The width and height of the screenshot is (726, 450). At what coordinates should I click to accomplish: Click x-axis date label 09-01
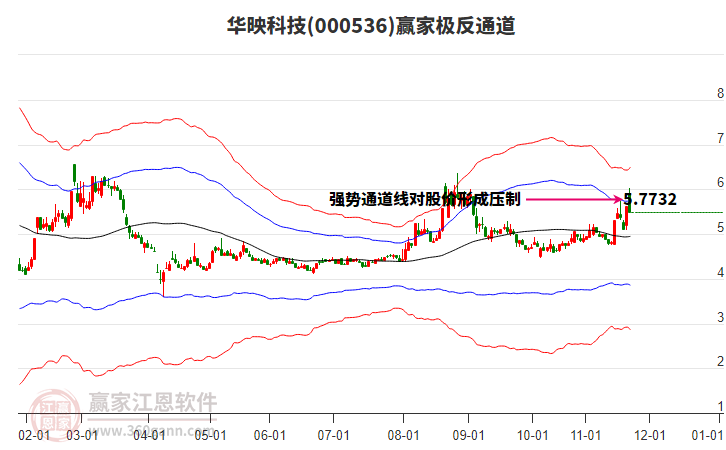click(468, 436)
